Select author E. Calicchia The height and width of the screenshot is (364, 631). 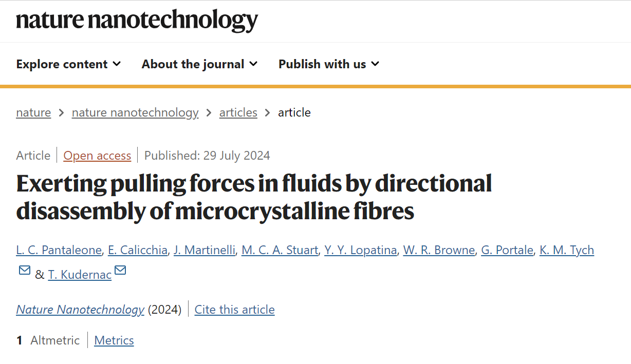coord(138,250)
